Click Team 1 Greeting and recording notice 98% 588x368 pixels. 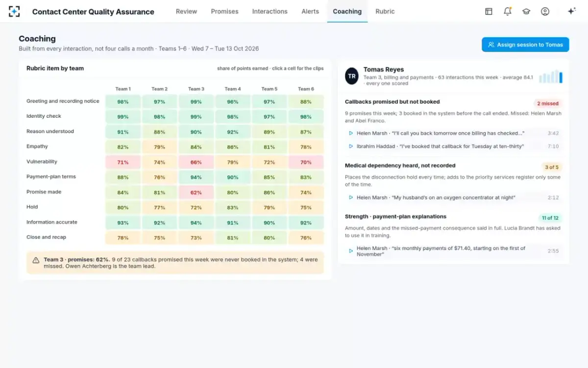[x=123, y=102]
